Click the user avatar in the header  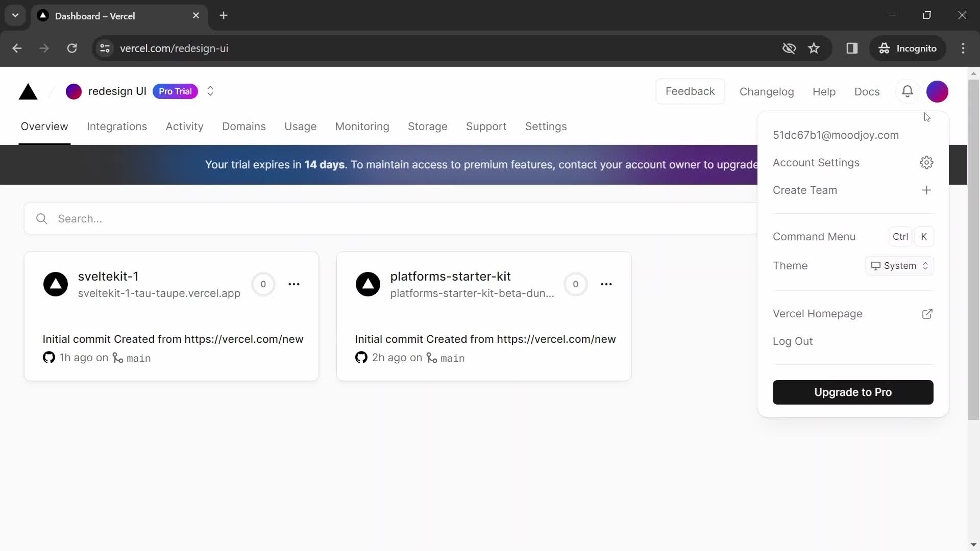coord(937,92)
